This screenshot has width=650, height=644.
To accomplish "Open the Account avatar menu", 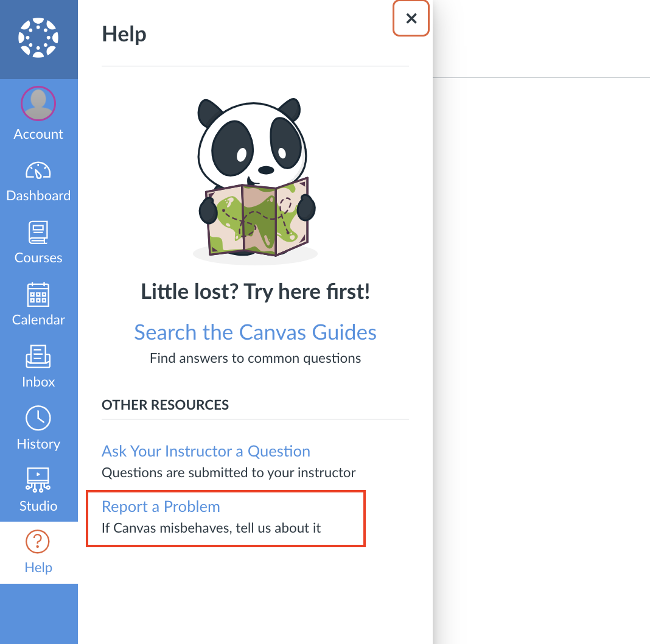I will pyautogui.click(x=38, y=113).
